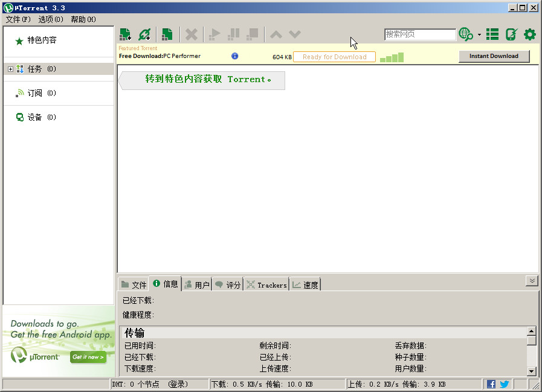
Task: Click the 已用时间 label
Action: [x=140, y=345]
